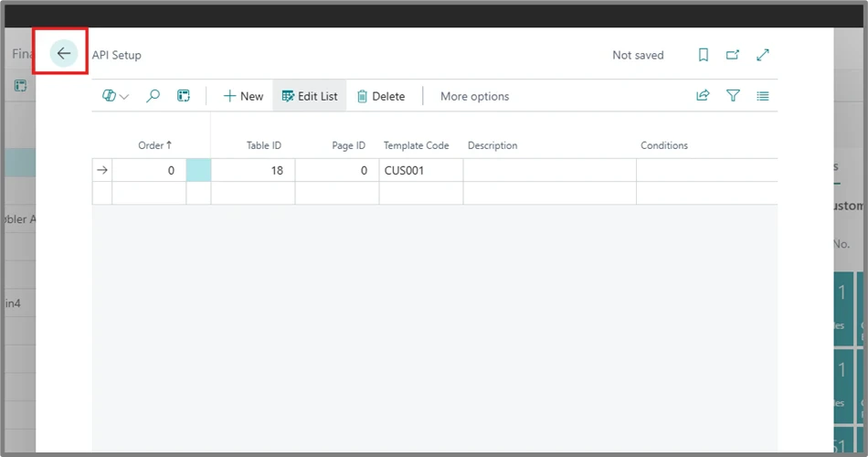
Task: Click the empty Description cell for CUS001 row
Action: (x=550, y=170)
